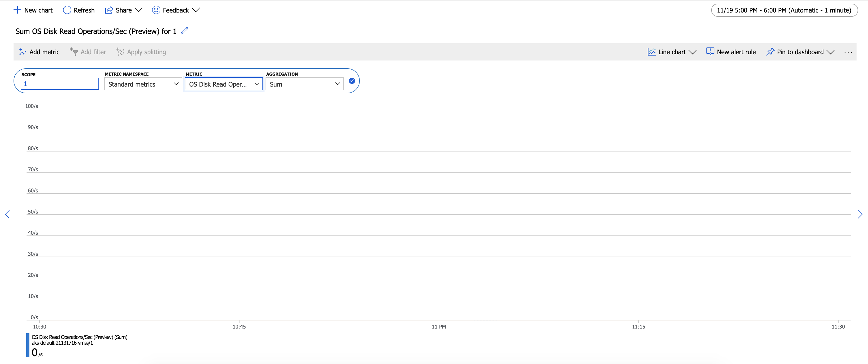Screen dimensions: 868x364
Task: Open the more options ellipsis menu
Action: coord(848,52)
